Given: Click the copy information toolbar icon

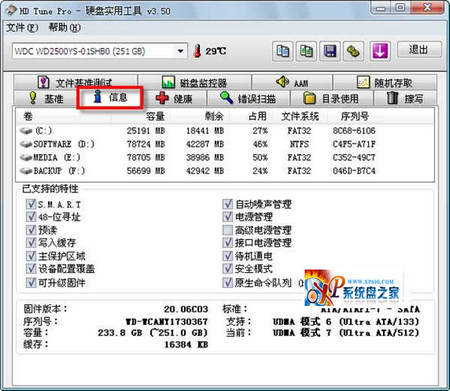Looking at the screenshot, I should pos(283,51).
